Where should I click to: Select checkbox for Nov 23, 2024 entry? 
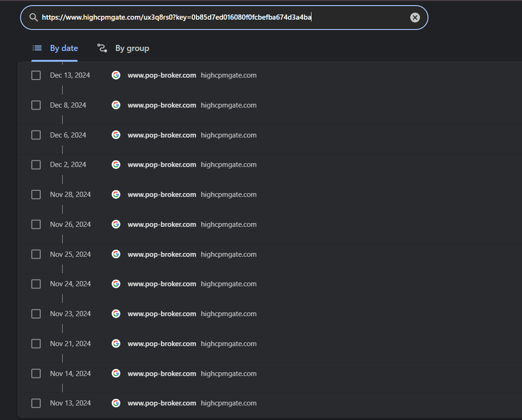coord(36,314)
